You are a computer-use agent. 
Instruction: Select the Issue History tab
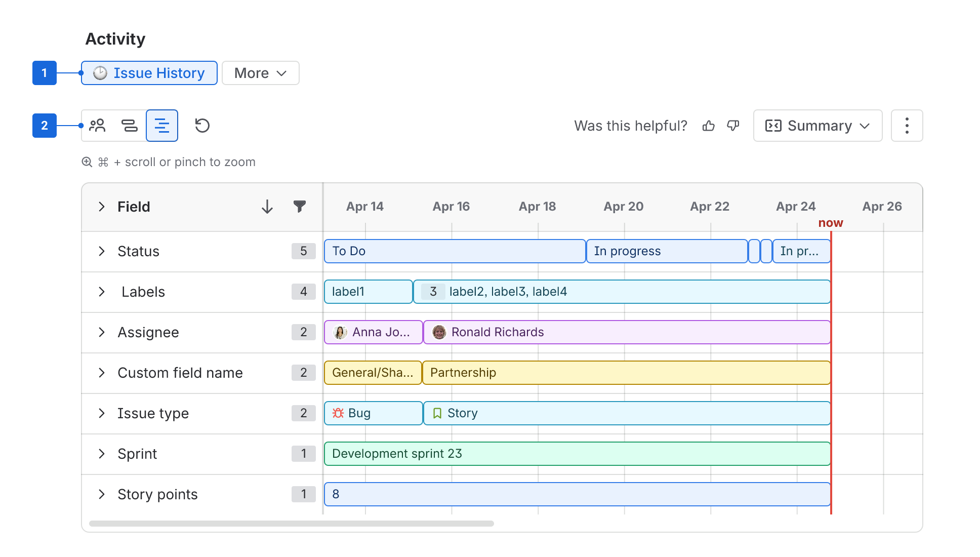pos(149,73)
